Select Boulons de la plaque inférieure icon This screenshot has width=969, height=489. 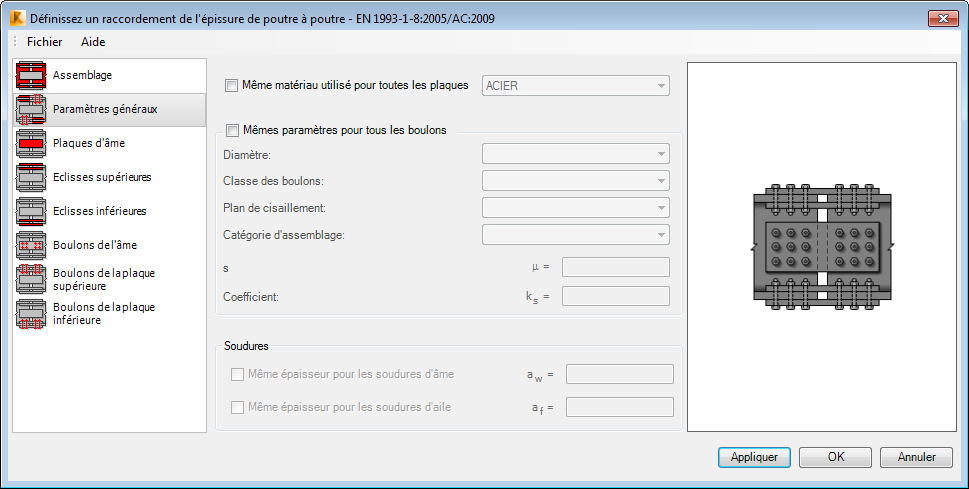tap(31, 313)
